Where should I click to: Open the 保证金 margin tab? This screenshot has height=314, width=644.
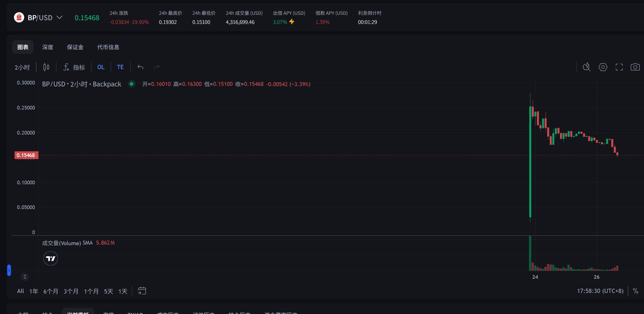[x=75, y=47]
